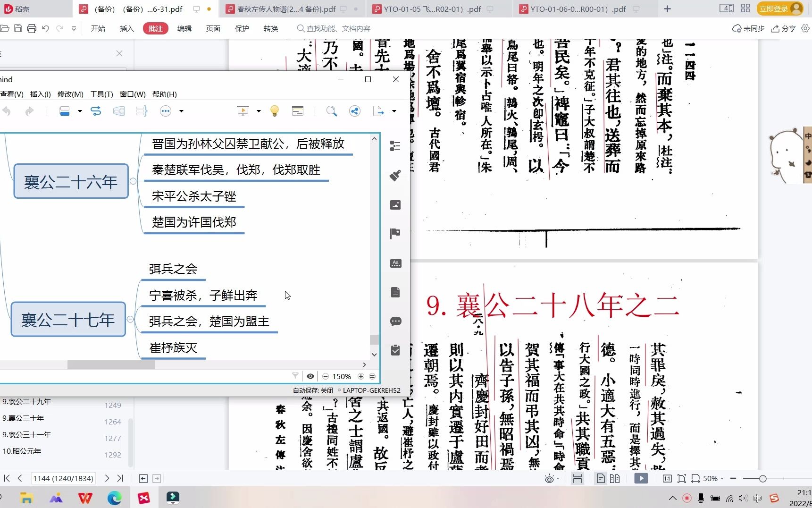Open the XMind presentation dropdown arrow
This screenshot has height=508, width=812.
coord(259,111)
